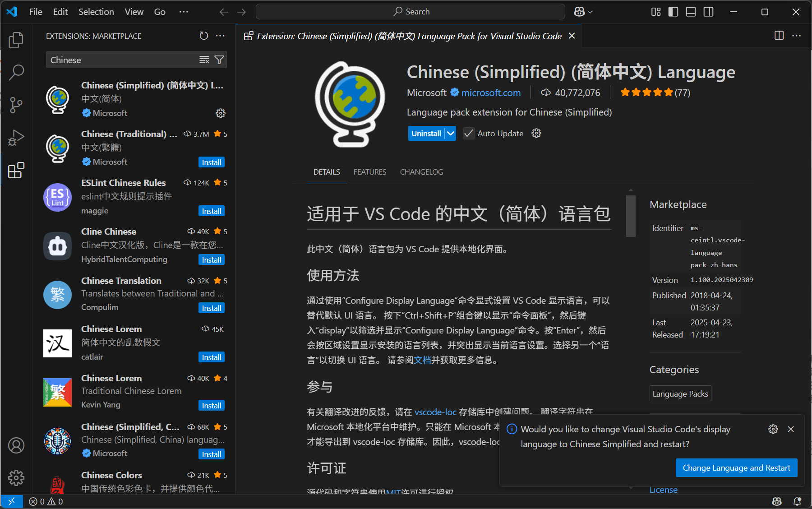Open manage gear for Chinese (Simplified) list item
Image resolution: width=812 pixels, height=509 pixels.
pos(221,113)
